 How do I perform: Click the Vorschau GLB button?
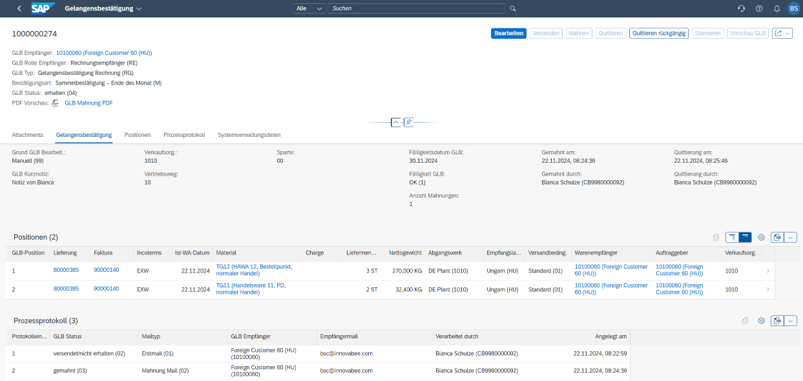click(x=748, y=33)
